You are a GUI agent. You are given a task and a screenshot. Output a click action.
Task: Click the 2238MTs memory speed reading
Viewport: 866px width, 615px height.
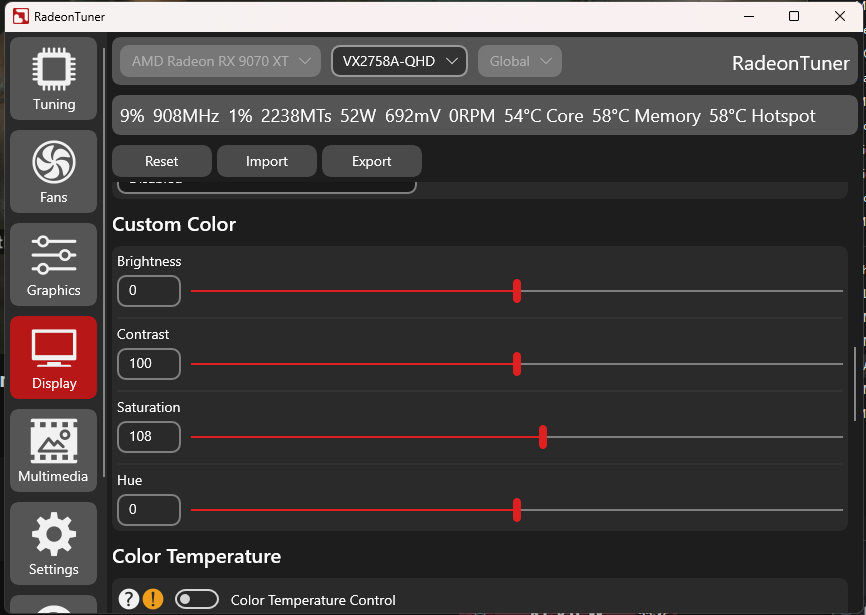(296, 116)
